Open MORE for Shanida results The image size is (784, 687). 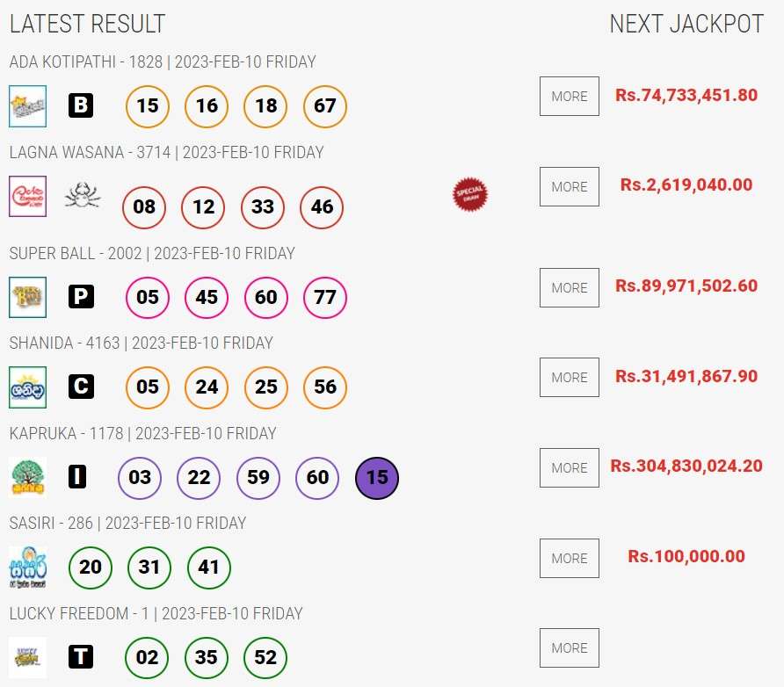coord(570,377)
